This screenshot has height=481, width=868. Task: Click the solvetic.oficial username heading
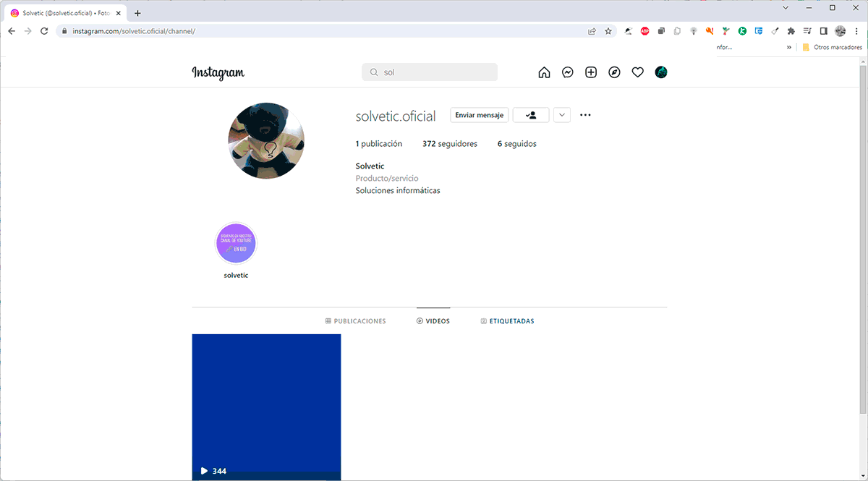[x=396, y=116]
